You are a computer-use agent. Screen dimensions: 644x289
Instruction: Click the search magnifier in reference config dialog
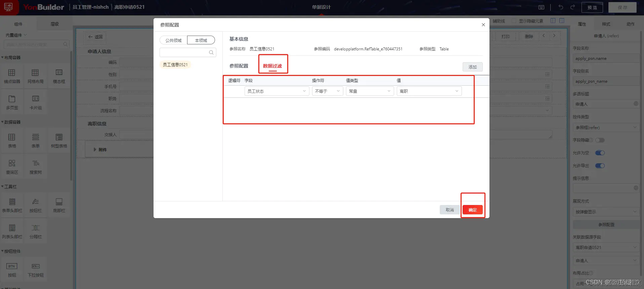[x=211, y=52]
